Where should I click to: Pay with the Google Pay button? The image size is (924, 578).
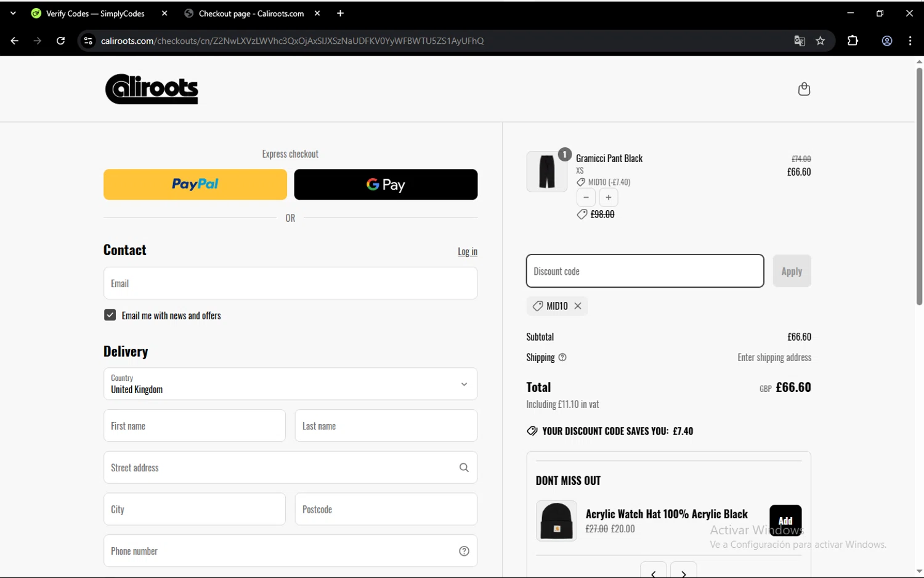pos(386,184)
